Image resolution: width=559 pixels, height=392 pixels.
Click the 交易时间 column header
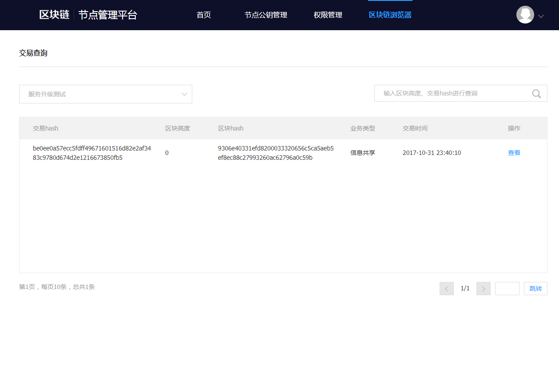[x=415, y=128]
